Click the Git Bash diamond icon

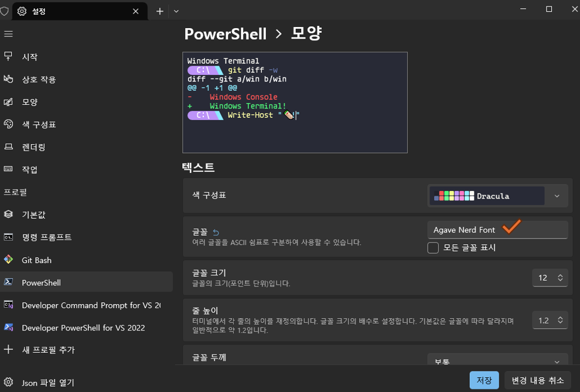pos(8,260)
